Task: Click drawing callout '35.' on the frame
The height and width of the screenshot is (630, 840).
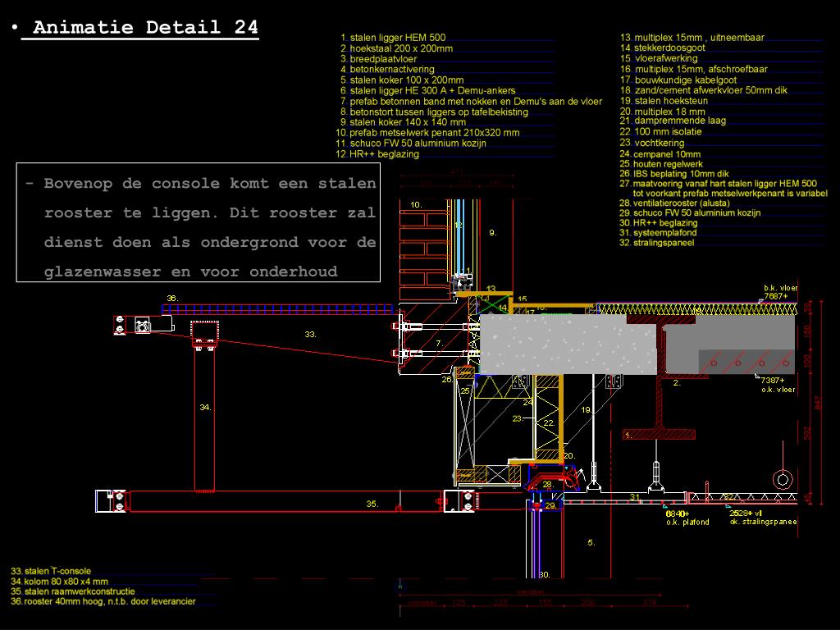Action: [x=372, y=504]
